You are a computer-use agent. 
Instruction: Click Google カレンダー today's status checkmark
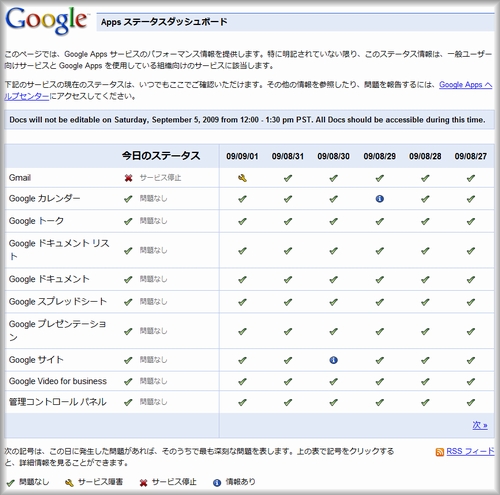click(128, 199)
